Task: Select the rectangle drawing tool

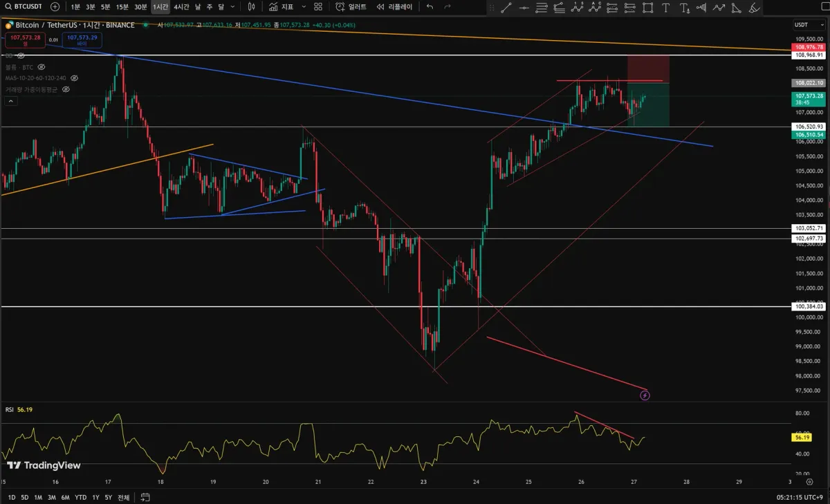Action: 647,8
